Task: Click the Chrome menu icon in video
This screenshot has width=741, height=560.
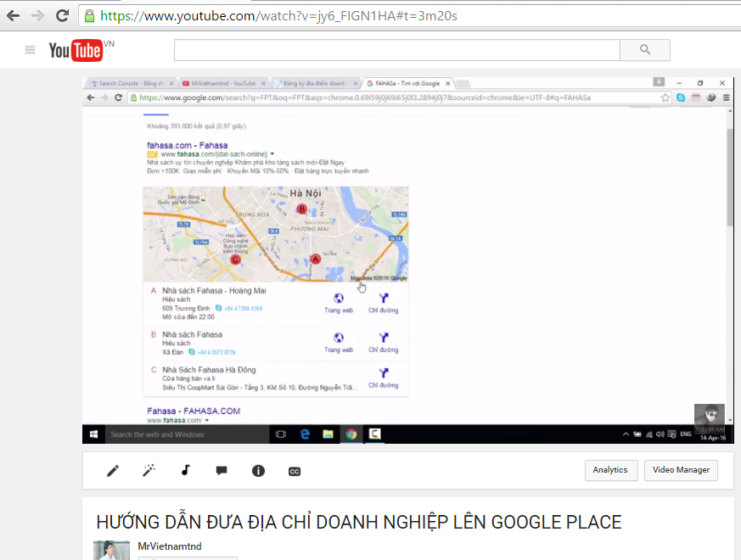Action: [727, 98]
